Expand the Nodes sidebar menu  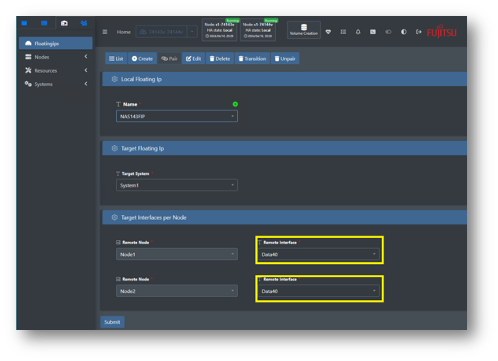point(56,57)
